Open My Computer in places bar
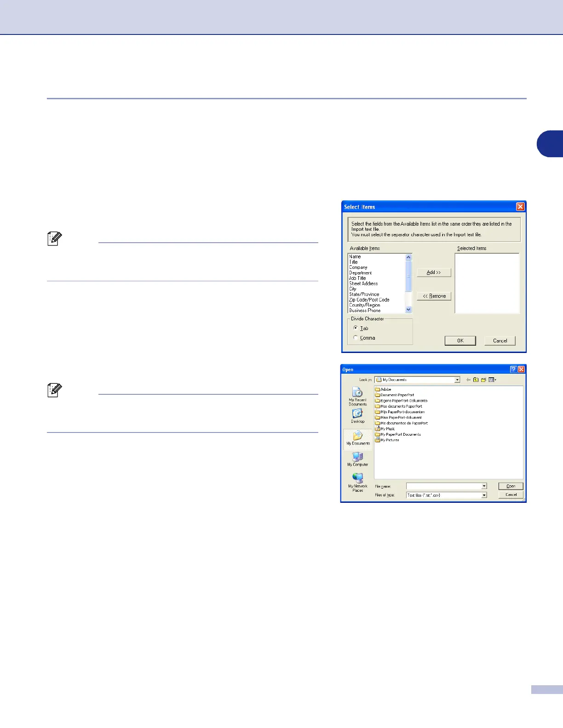The image size is (563, 728). coord(357,459)
